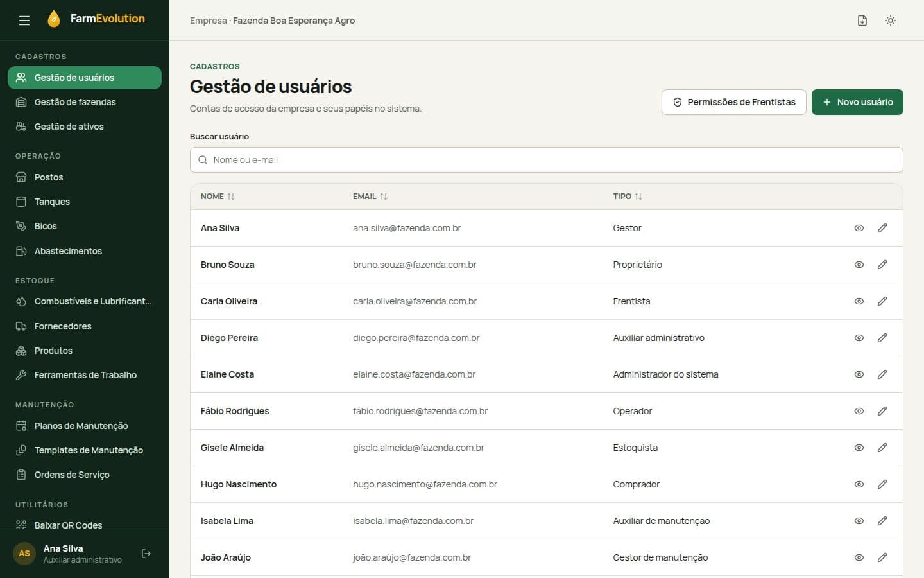
Task: Open Gestão de fazendas in sidebar
Action: coord(85,102)
